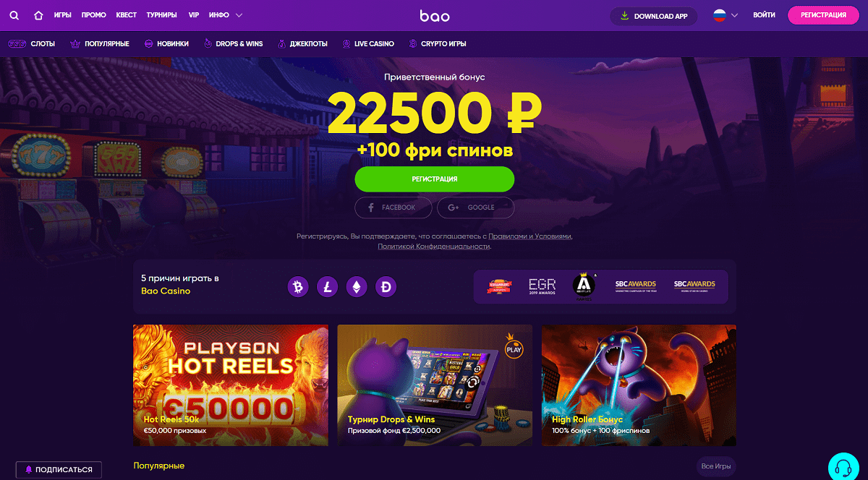Open the Политикой Конфиденциальности link

[434, 247]
